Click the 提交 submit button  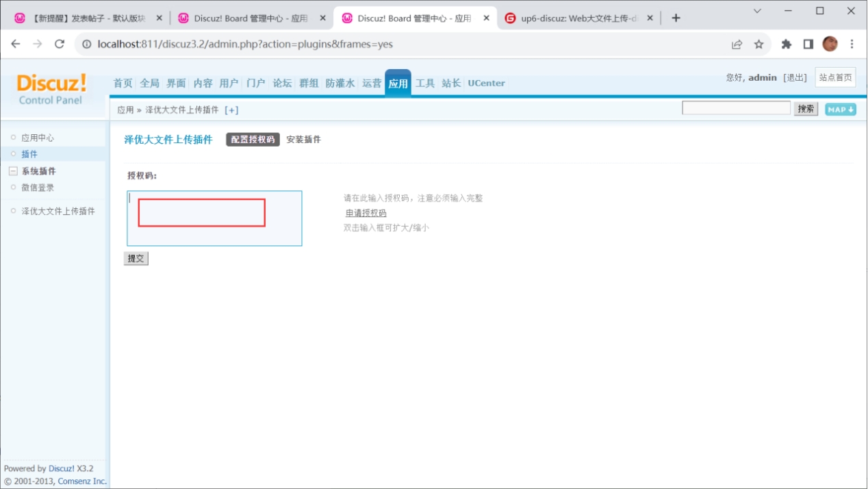pos(136,258)
